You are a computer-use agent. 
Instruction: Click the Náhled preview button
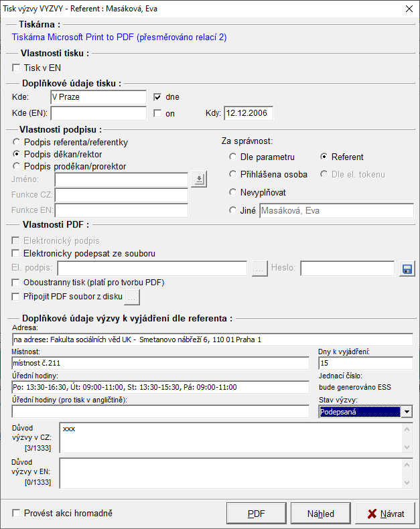point(321,514)
